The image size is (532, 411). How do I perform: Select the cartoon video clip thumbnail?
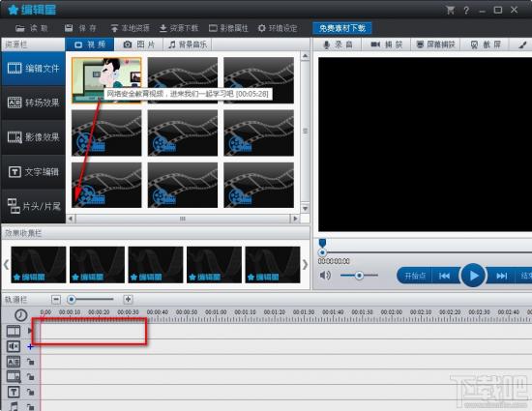click(106, 80)
